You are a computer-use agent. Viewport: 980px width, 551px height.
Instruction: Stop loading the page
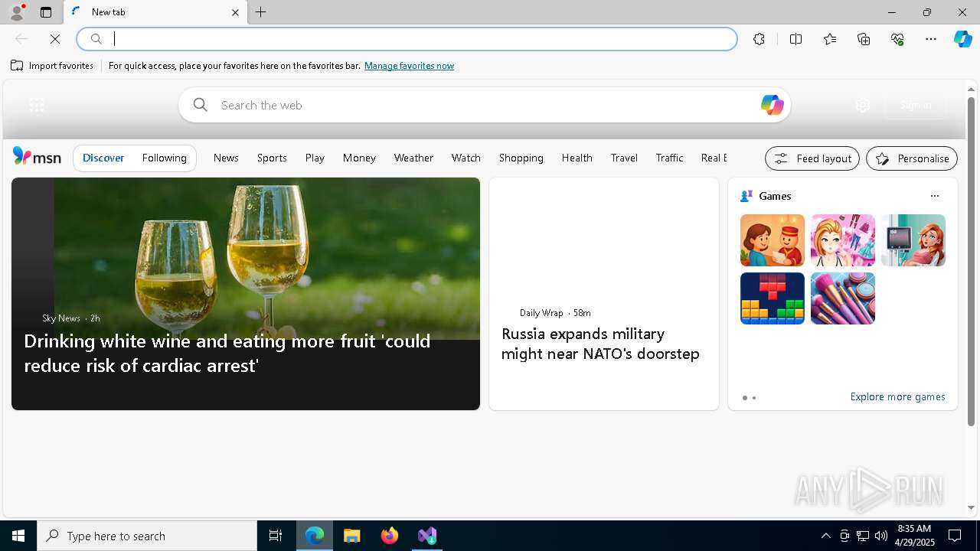(55, 39)
